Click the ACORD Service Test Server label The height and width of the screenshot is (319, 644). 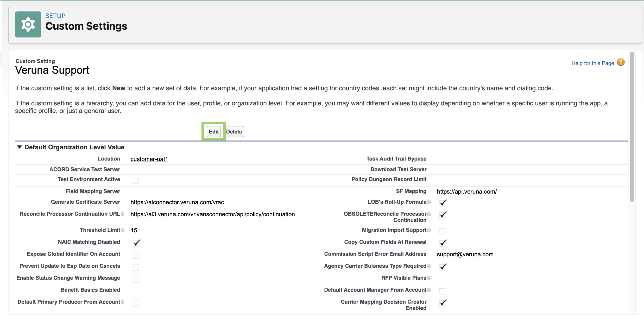click(85, 169)
